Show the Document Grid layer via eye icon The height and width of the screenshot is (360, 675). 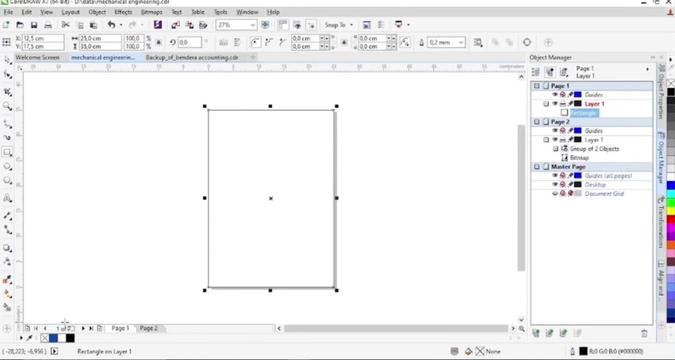(x=555, y=194)
